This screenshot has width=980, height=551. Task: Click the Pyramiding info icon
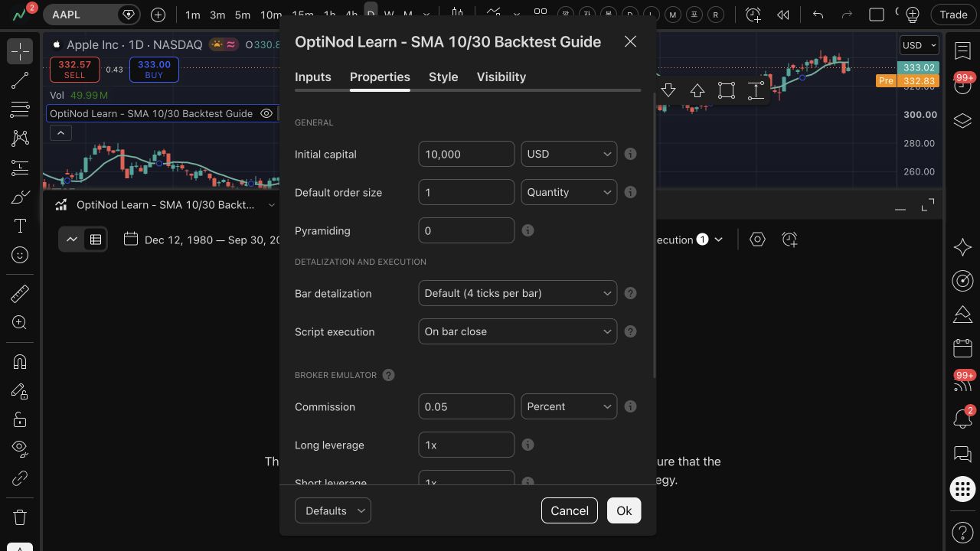[x=528, y=230]
